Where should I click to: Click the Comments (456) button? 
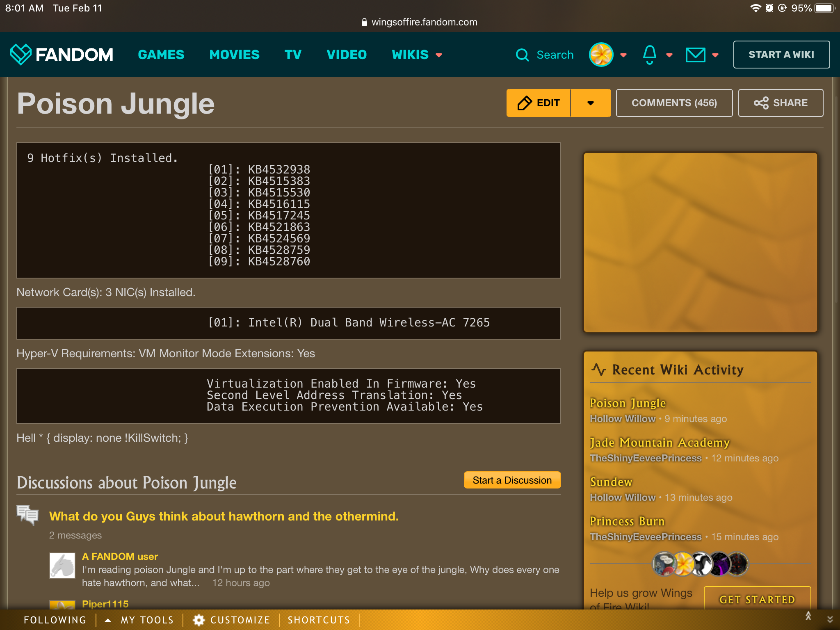tap(674, 103)
